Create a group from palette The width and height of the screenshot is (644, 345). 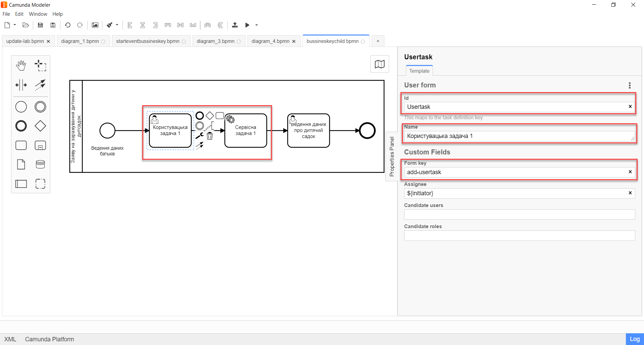(x=40, y=184)
